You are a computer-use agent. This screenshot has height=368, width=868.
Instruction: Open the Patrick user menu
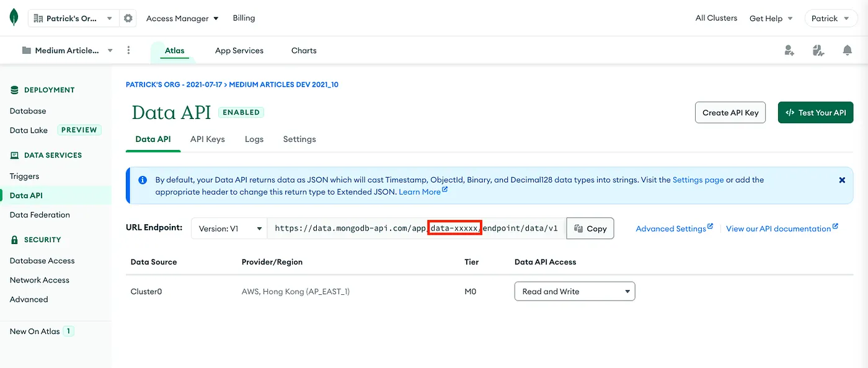(830, 19)
